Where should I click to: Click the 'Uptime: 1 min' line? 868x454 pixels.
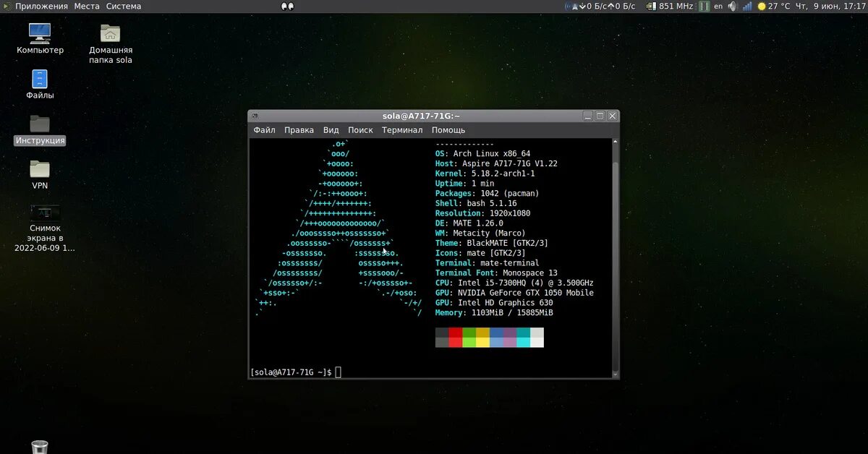464,184
